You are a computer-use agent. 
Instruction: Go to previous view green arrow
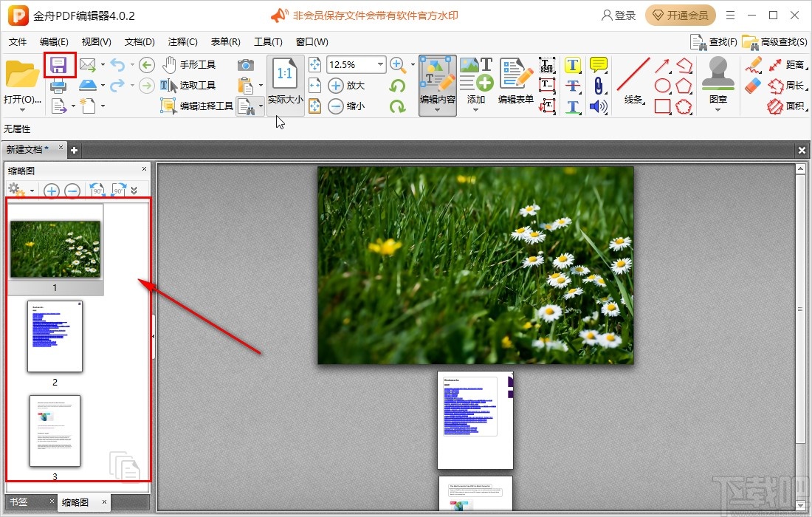click(147, 65)
